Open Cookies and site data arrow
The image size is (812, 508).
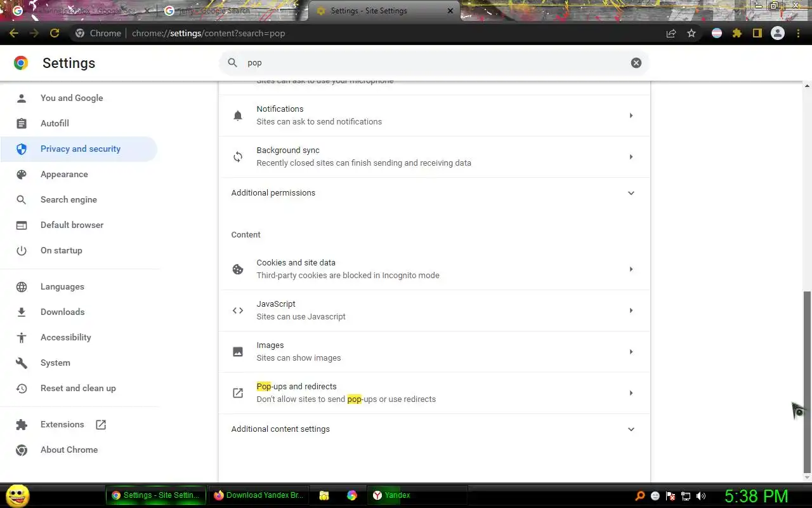(x=631, y=269)
